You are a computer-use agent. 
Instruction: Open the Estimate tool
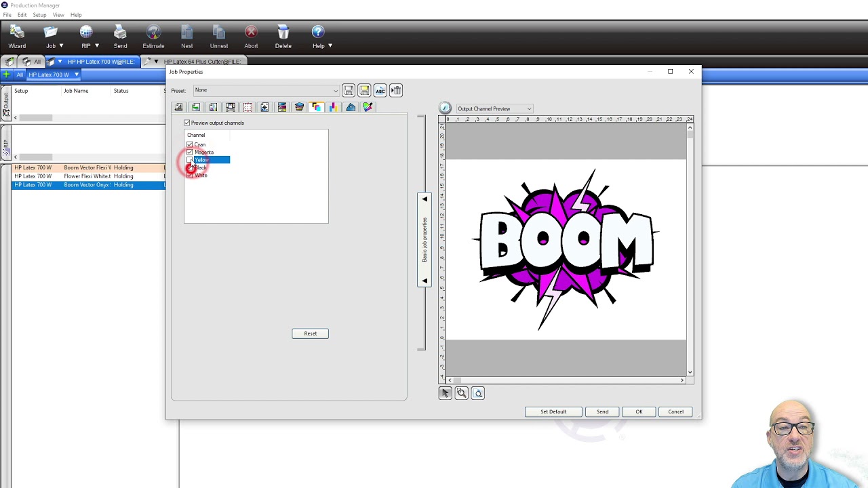pos(153,37)
